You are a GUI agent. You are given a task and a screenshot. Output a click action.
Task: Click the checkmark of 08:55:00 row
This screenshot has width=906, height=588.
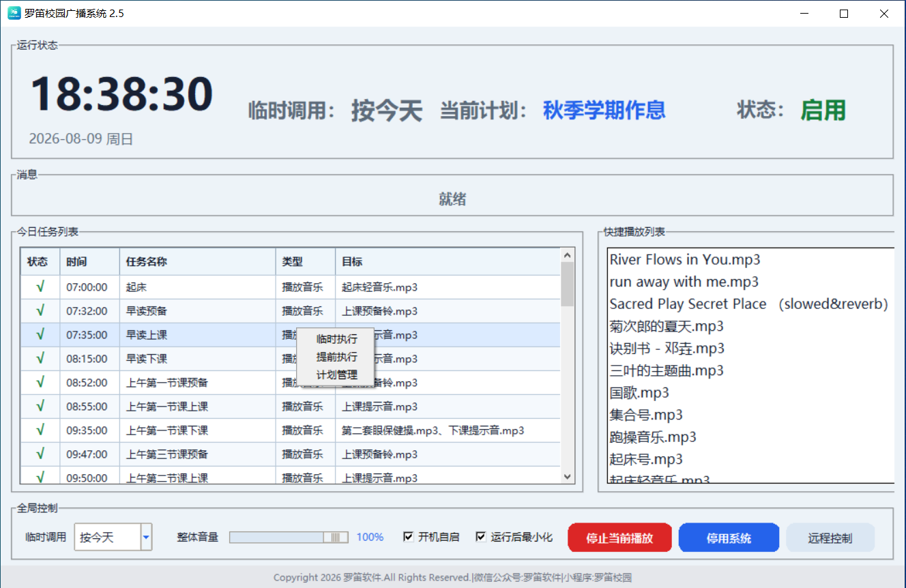point(40,406)
